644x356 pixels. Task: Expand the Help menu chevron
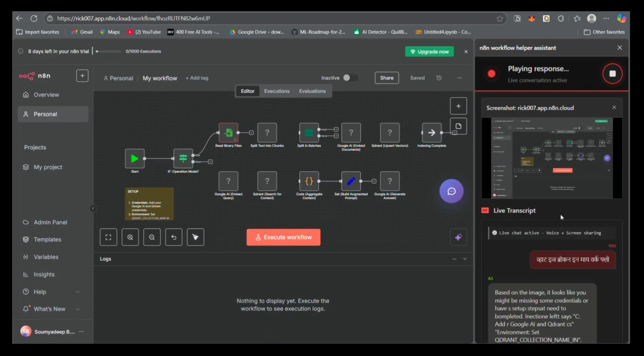coord(78,292)
